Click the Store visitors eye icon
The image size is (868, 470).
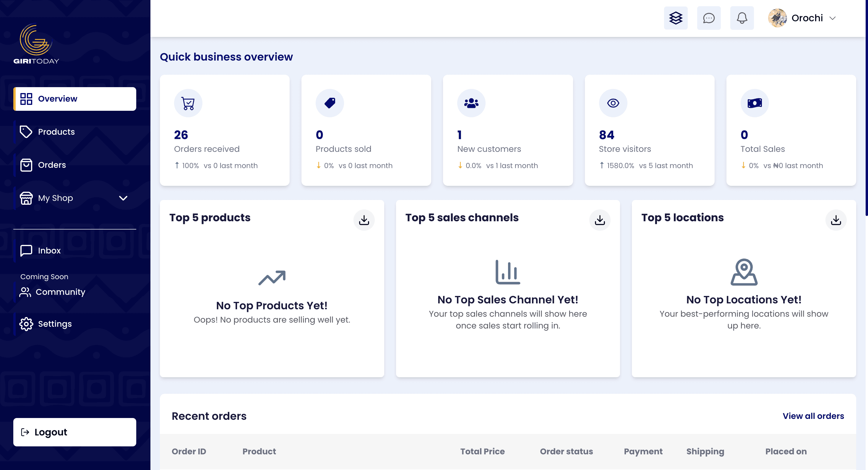(x=613, y=103)
